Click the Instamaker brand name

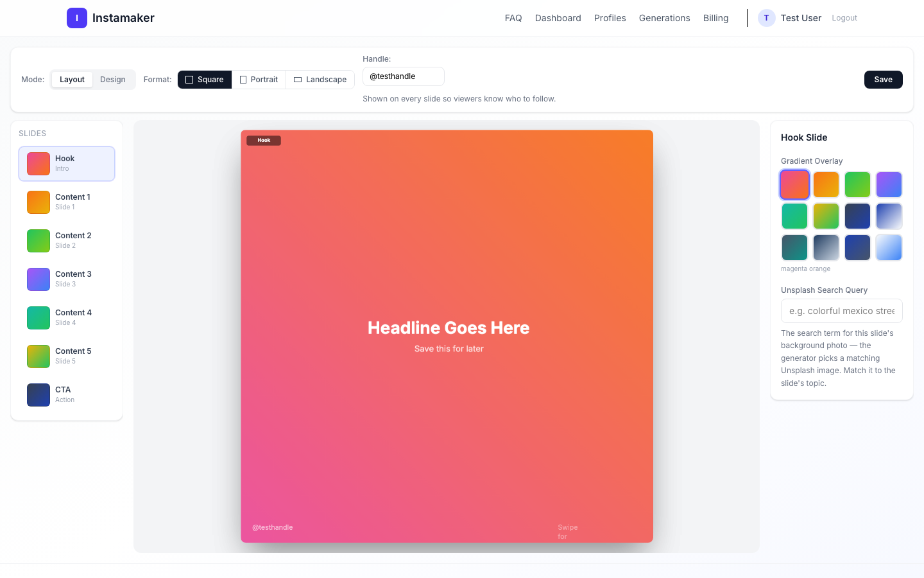click(123, 18)
